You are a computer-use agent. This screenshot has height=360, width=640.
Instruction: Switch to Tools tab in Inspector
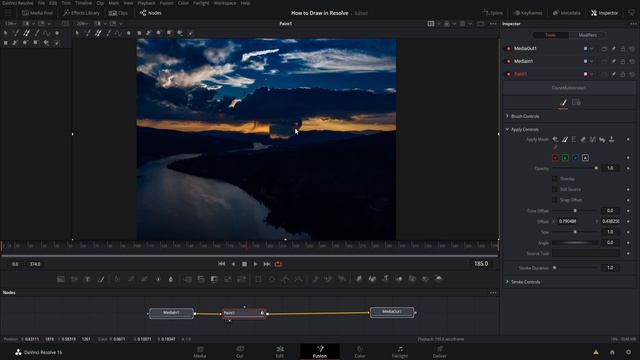pos(551,35)
